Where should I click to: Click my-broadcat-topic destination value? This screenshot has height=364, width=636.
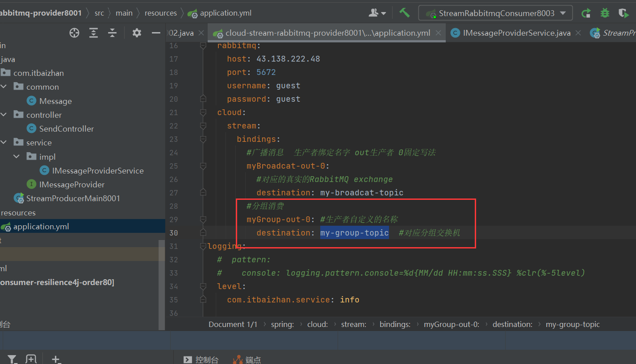tap(362, 193)
